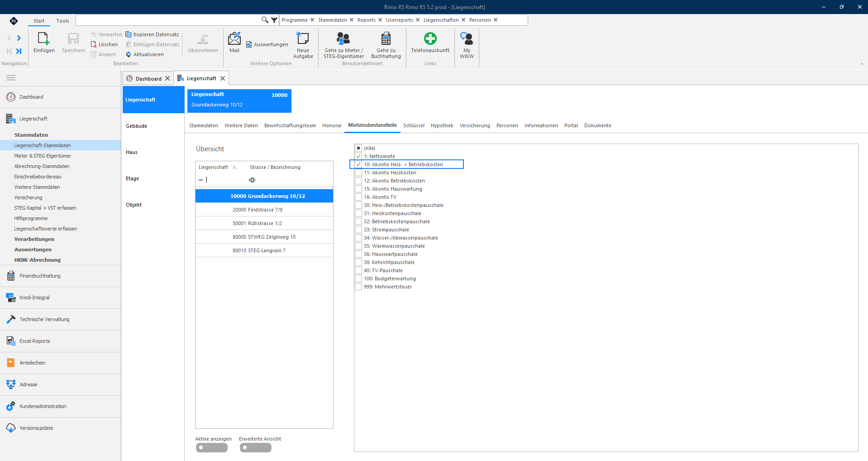Toggle the (Alle) checkbox
Image resolution: width=868 pixels, height=461 pixels.
[x=358, y=148]
